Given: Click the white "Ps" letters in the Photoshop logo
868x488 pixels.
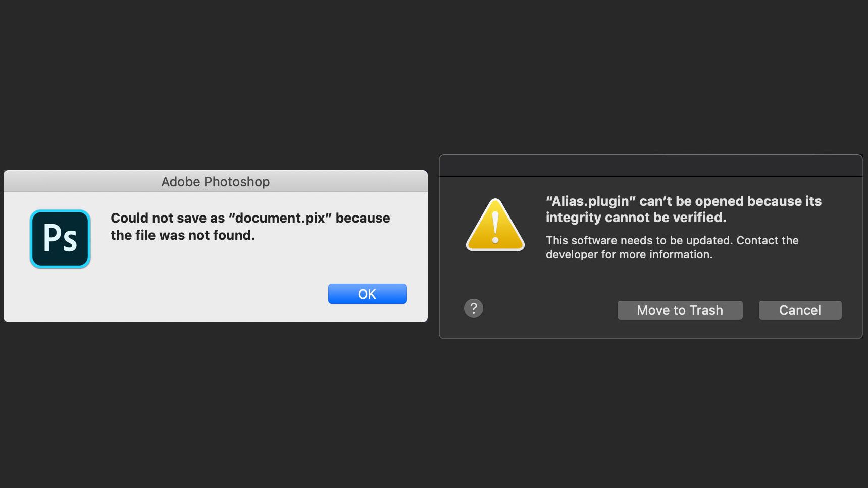Looking at the screenshot, I should 60,239.
